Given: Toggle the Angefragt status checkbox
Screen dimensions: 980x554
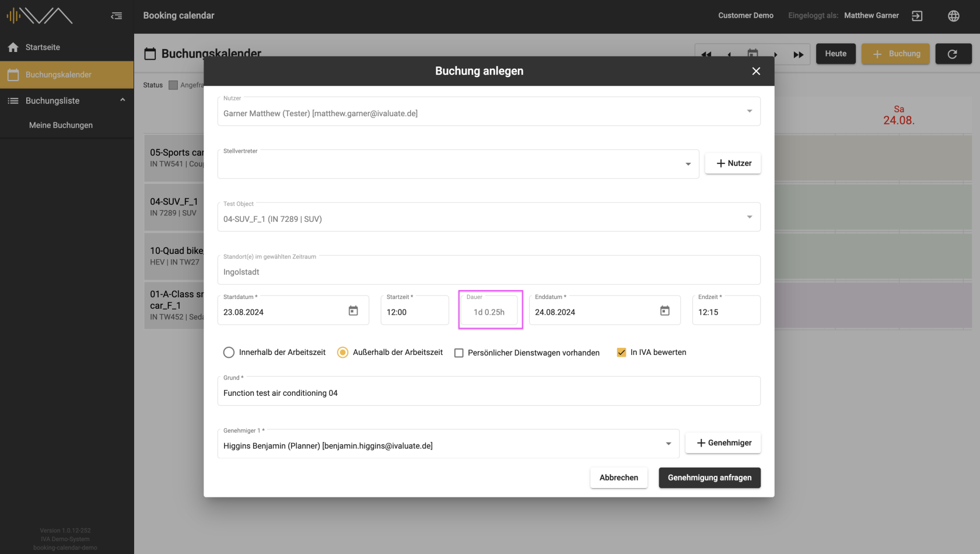Looking at the screenshot, I should click(x=173, y=85).
